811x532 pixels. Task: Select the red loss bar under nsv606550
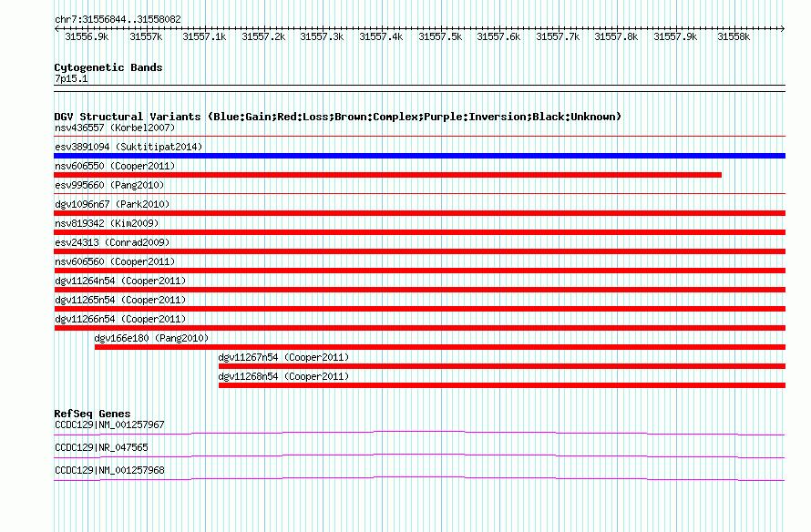pos(387,175)
